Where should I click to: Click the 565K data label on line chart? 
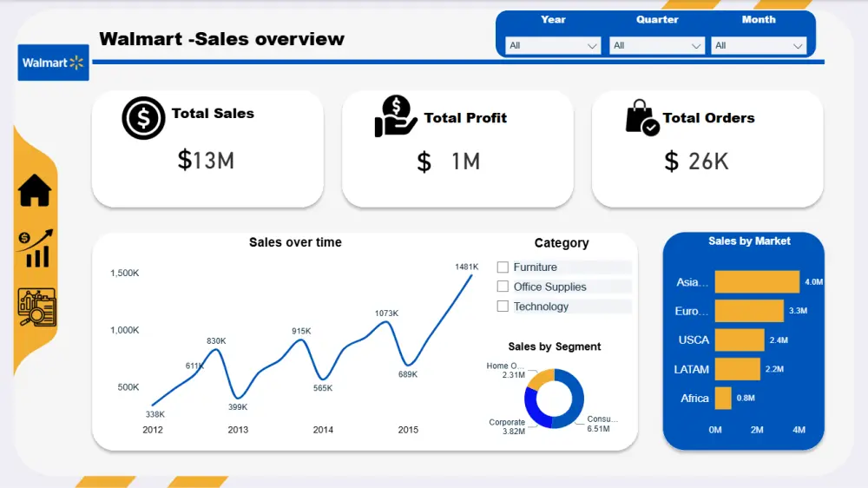[323, 388]
